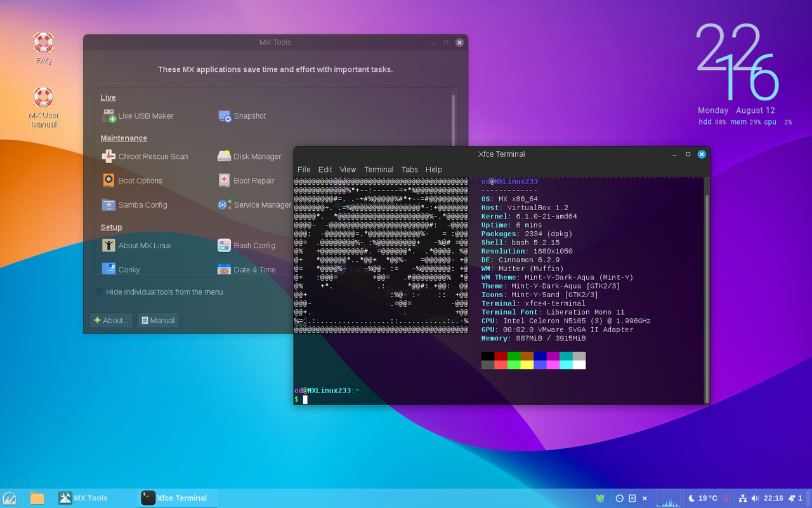Open MX User Manual desktop icon
The width and height of the screenshot is (812, 508).
(x=43, y=107)
